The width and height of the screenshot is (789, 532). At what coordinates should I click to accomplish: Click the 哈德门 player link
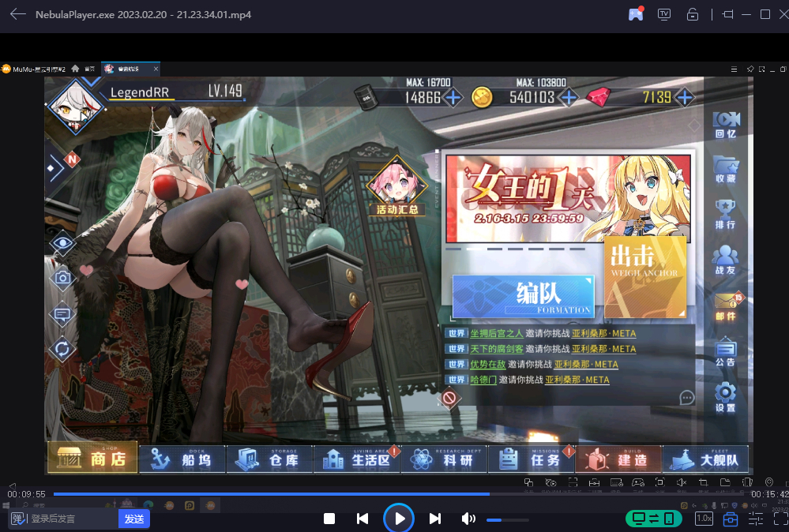483,380
